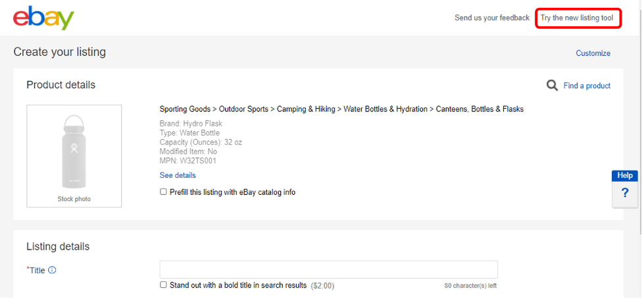Click the eBay logo
Image resolution: width=644 pixels, height=299 pixels.
point(43,18)
